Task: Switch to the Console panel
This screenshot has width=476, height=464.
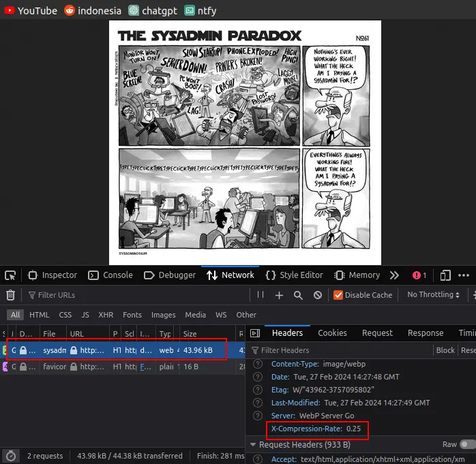Action: [110, 275]
